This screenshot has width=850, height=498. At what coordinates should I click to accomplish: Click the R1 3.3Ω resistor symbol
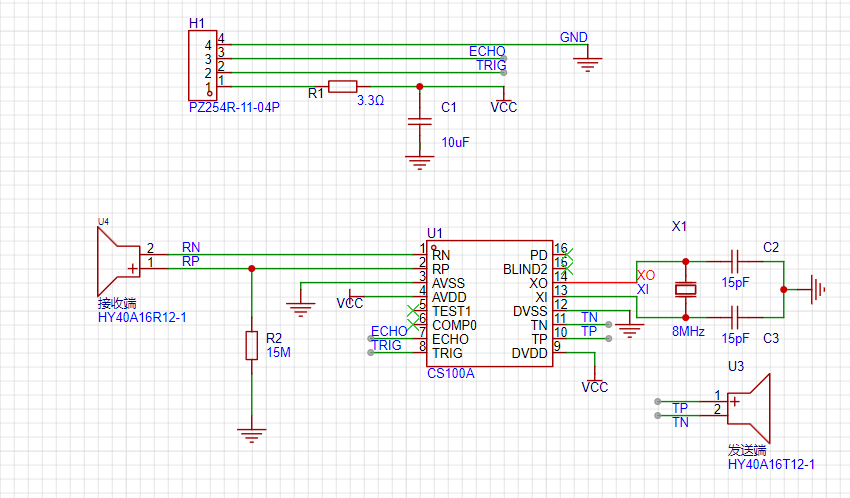click(x=342, y=87)
